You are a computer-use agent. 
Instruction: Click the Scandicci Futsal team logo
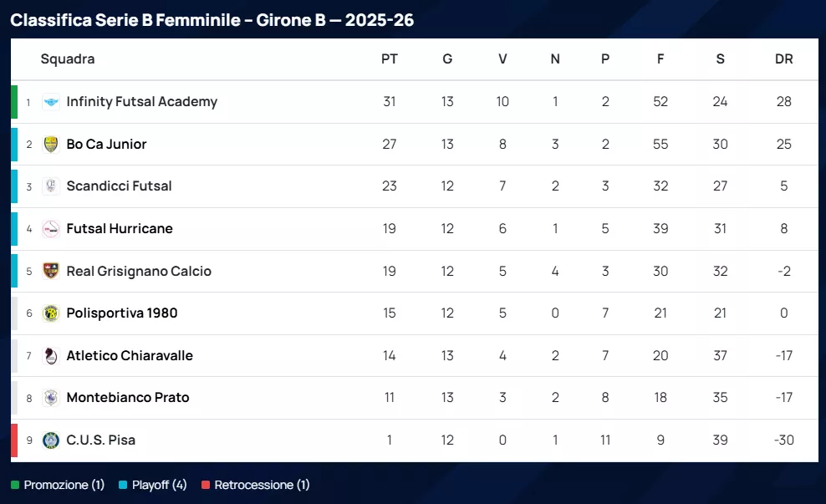pos(51,186)
